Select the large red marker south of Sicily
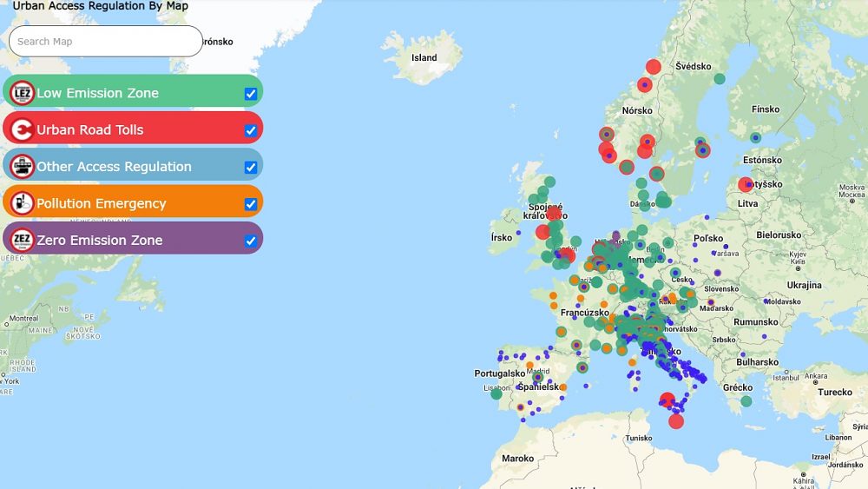This screenshot has height=489, width=868. pyautogui.click(x=676, y=421)
